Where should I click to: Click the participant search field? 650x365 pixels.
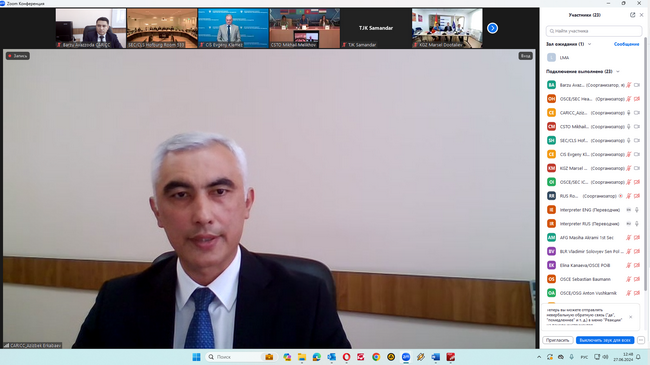pos(594,31)
